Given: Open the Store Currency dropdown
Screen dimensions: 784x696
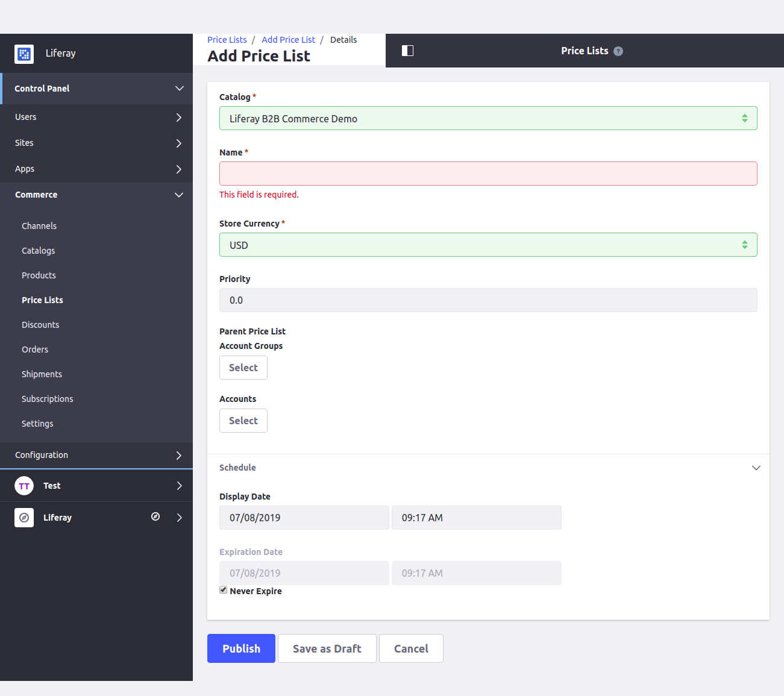Looking at the screenshot, I should click(x=488, y=245).
